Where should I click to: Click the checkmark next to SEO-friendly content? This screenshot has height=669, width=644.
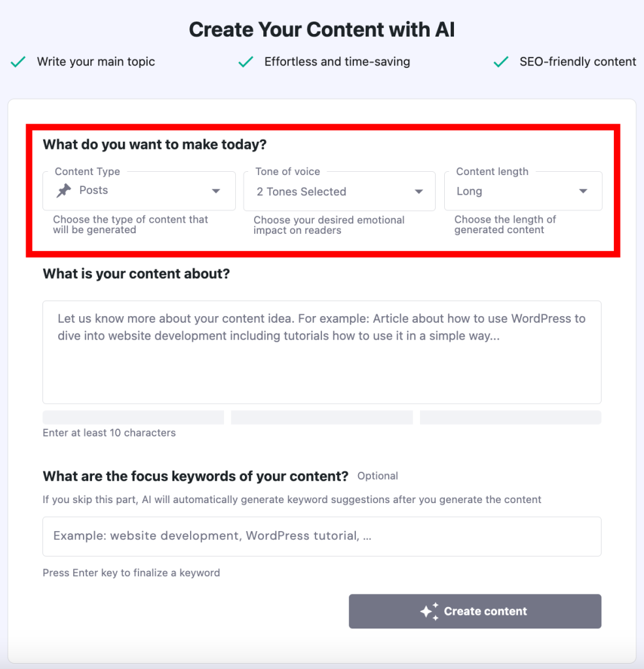coord(500,61)
